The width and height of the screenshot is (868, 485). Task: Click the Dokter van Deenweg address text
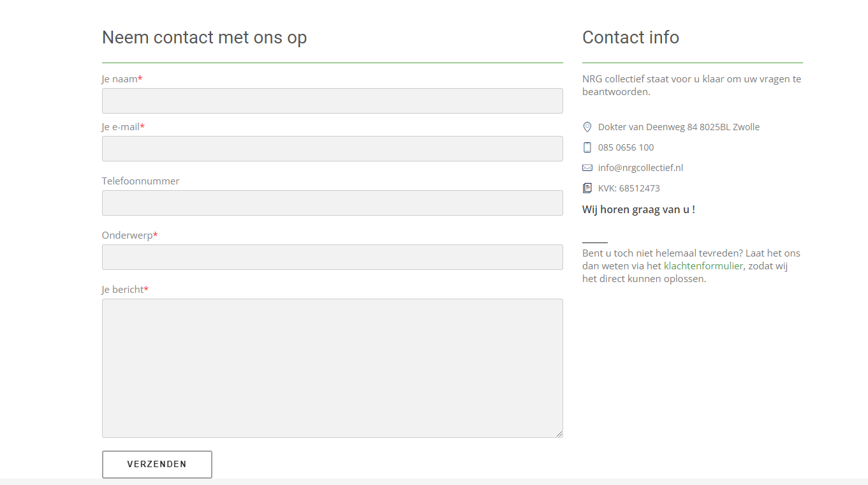(679, 127)
